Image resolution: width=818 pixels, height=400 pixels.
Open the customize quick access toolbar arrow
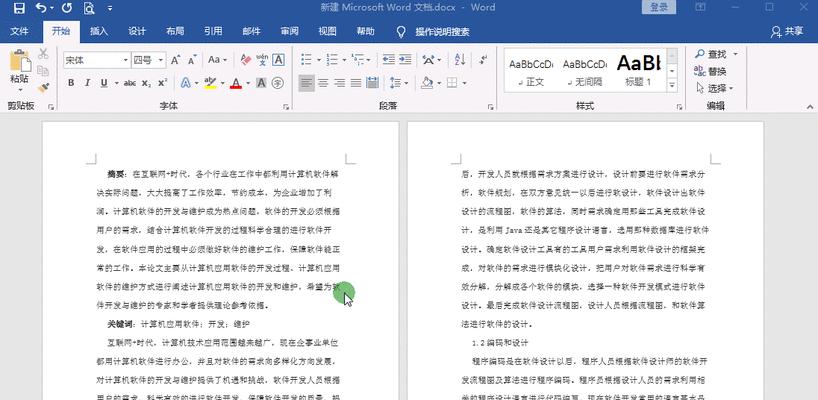pos(110,8)
